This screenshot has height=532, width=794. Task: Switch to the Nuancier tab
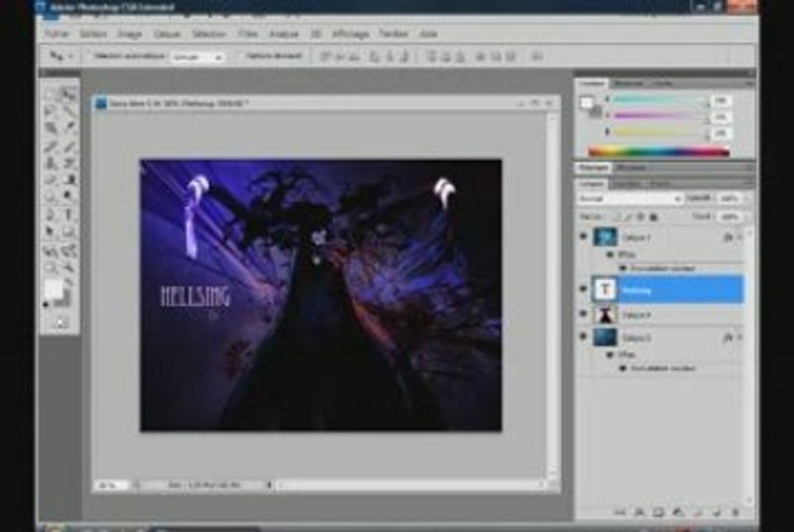click(x=628, y=83)
